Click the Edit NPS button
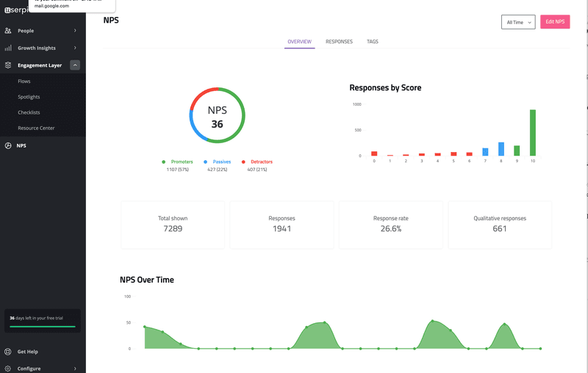 555,22
